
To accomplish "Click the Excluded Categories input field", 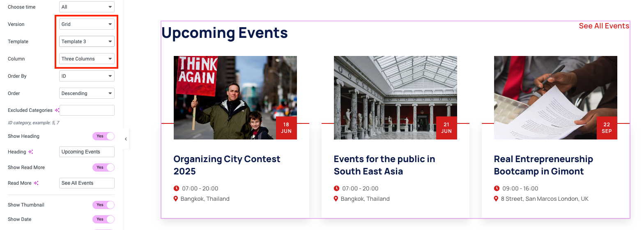I will (x=87, y=110).
